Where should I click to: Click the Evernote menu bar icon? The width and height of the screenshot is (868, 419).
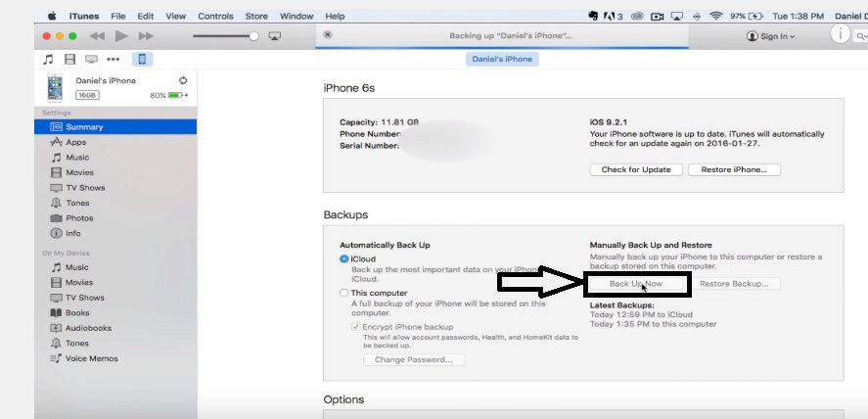click(593, 16)
